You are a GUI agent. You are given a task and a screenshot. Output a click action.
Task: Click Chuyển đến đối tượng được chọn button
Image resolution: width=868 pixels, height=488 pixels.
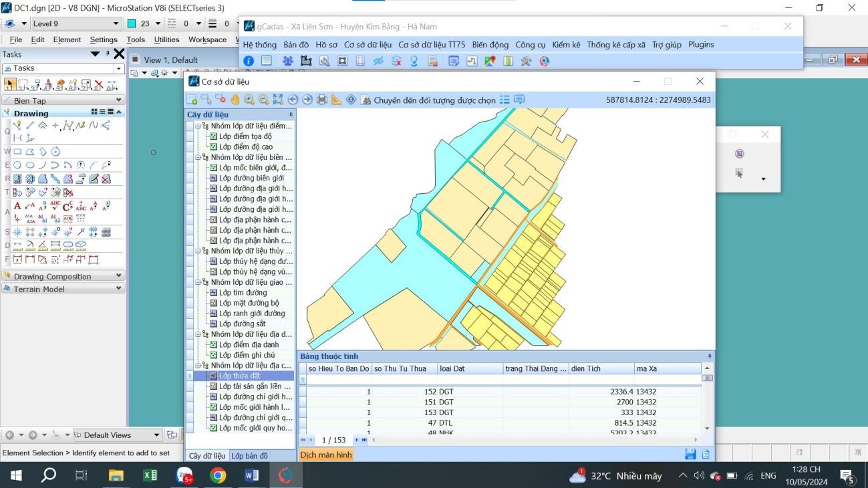(428, 100)
